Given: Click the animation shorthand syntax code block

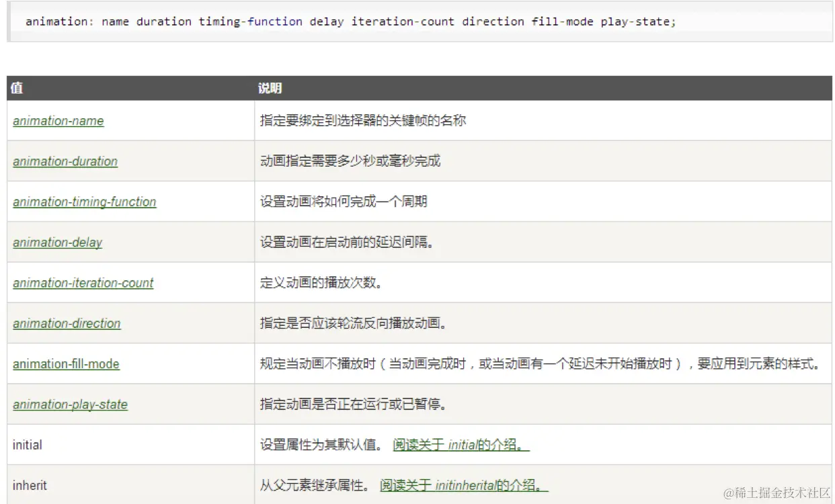Looking at the screenshot, I should click(x=350, y=22).
